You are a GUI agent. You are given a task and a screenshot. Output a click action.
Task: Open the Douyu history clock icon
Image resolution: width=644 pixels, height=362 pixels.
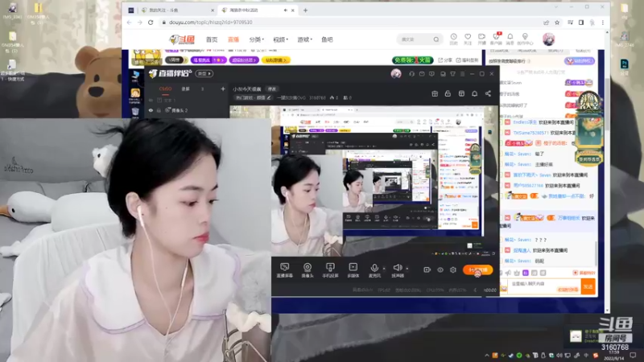(x=453, y=37)
